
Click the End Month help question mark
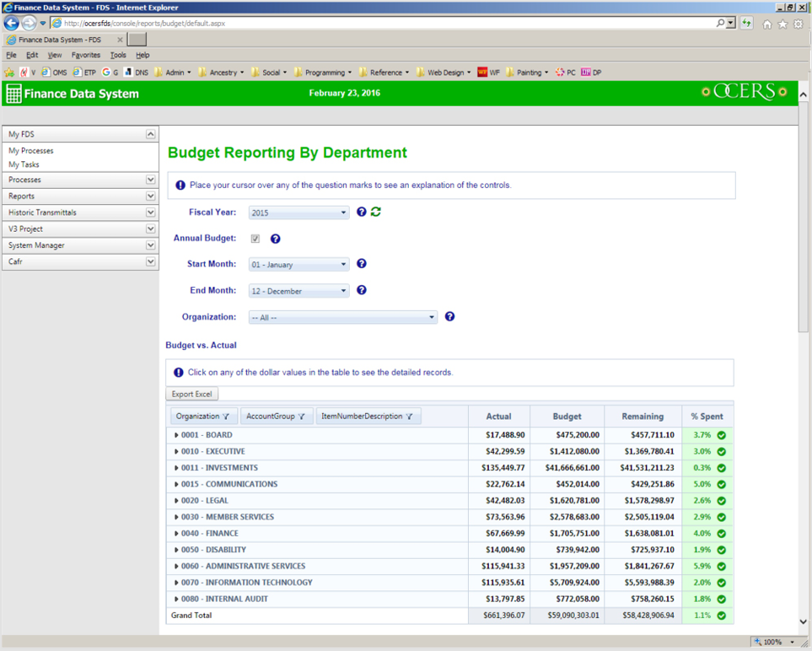362,290
